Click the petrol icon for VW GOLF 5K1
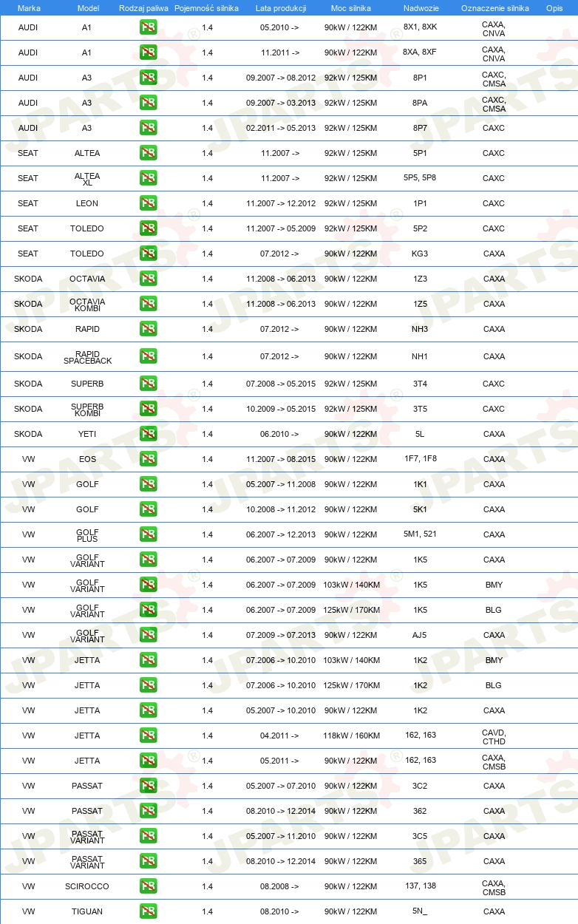Screen dimensions: 578x924 tap(148, 509)
